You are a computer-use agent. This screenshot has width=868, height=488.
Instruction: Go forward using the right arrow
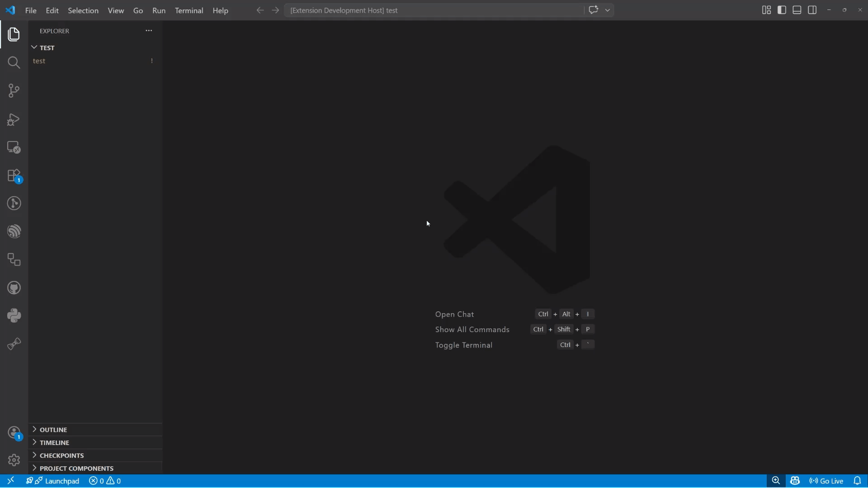click(275, 10)
